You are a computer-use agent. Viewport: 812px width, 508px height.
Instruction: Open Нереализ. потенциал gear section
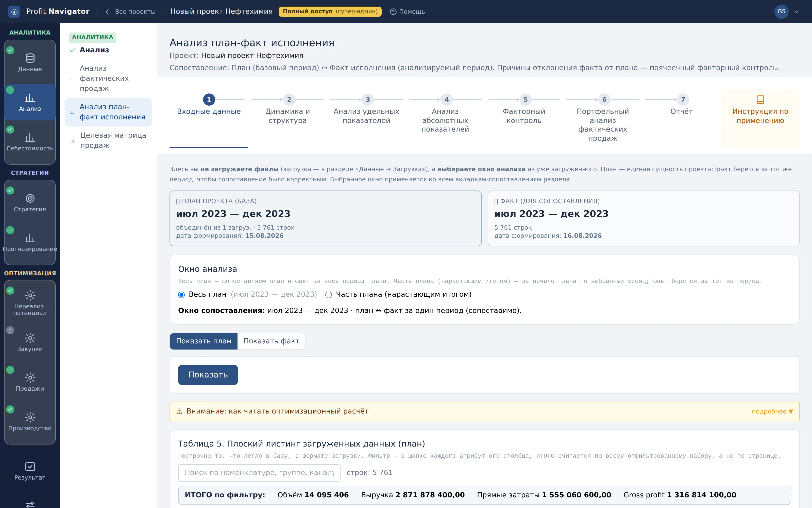[30, 302]
